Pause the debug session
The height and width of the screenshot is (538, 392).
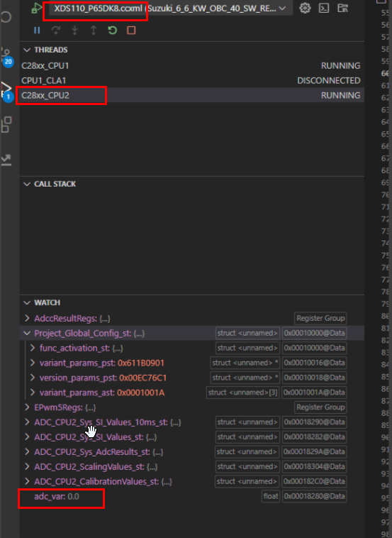[37, 31]
